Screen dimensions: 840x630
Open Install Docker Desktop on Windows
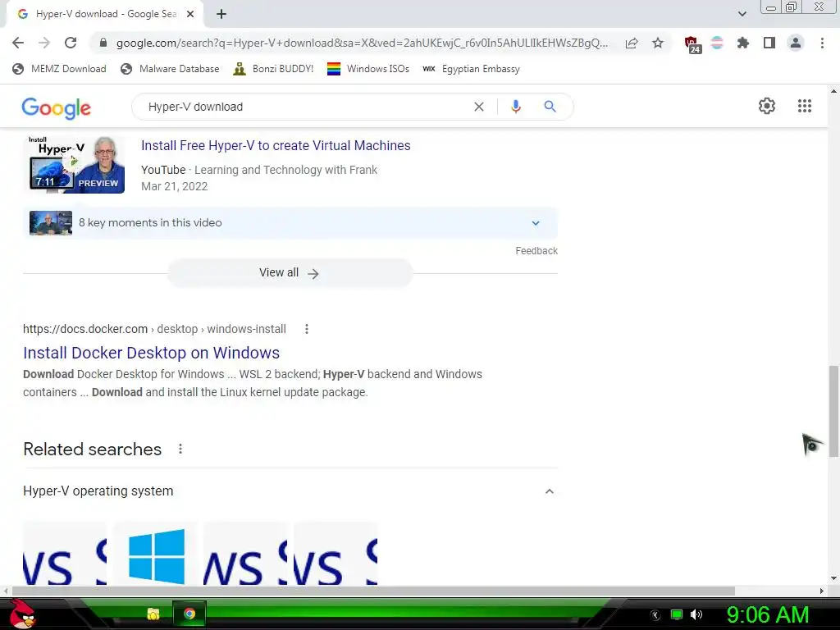151,353
